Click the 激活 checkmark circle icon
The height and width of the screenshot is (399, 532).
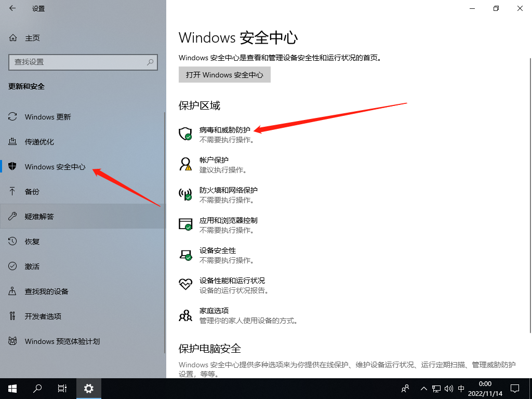coord(12,266)
